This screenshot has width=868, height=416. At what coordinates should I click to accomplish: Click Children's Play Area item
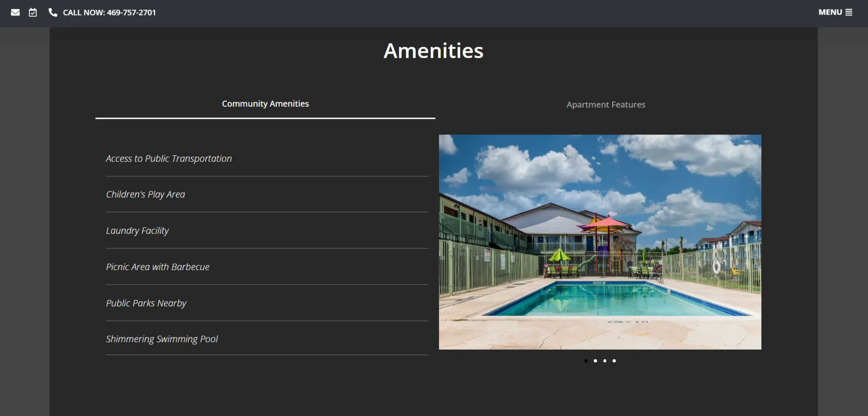coord(267,194)
